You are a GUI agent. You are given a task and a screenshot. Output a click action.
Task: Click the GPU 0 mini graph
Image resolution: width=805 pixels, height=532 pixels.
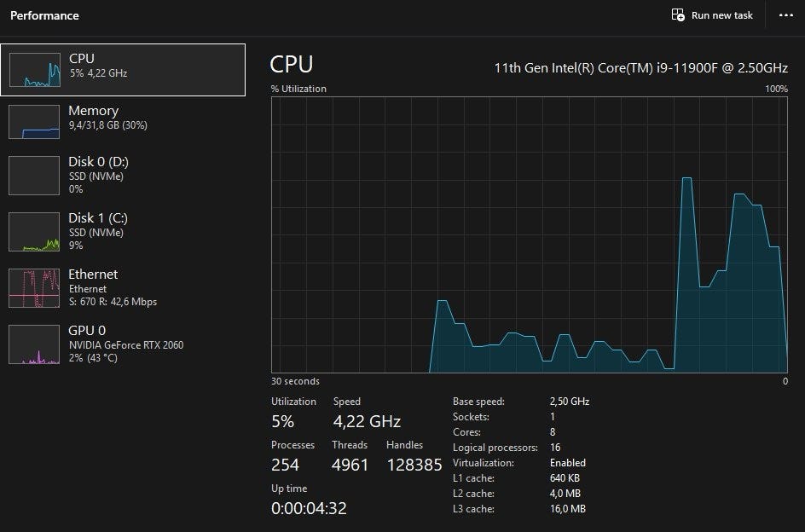pyautogui.click(x=34, y=344)
